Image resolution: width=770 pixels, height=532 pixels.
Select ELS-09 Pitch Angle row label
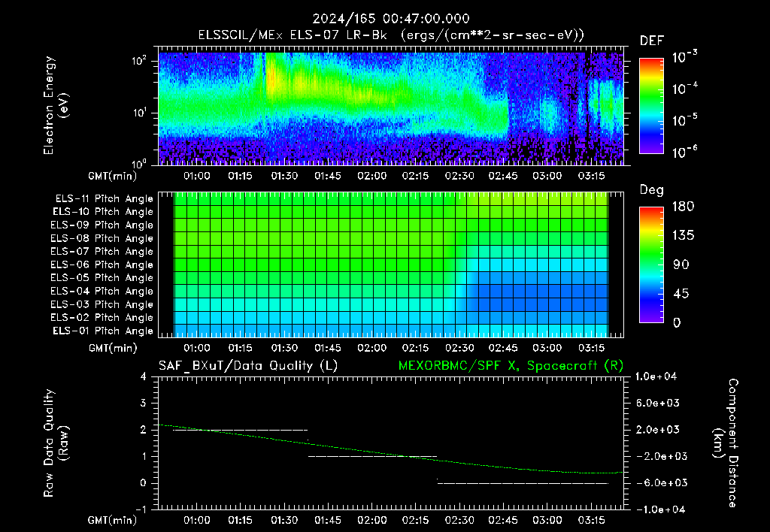pyautogui.click(x=102, y=225)
